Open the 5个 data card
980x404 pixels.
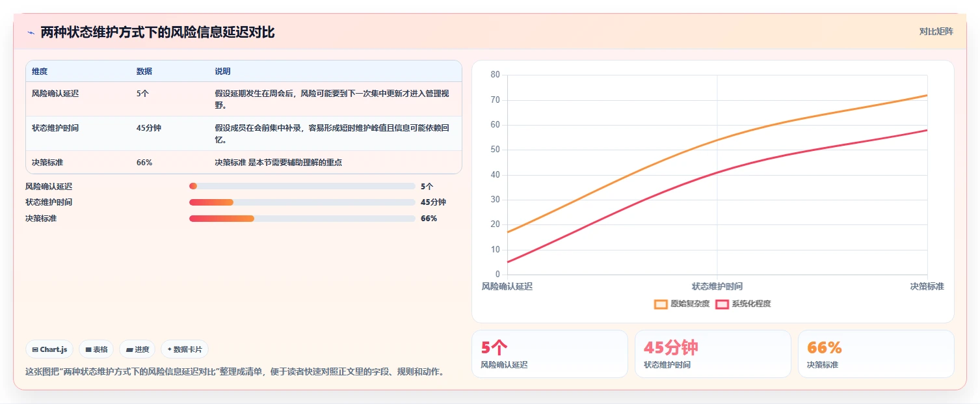click(550, 354)
